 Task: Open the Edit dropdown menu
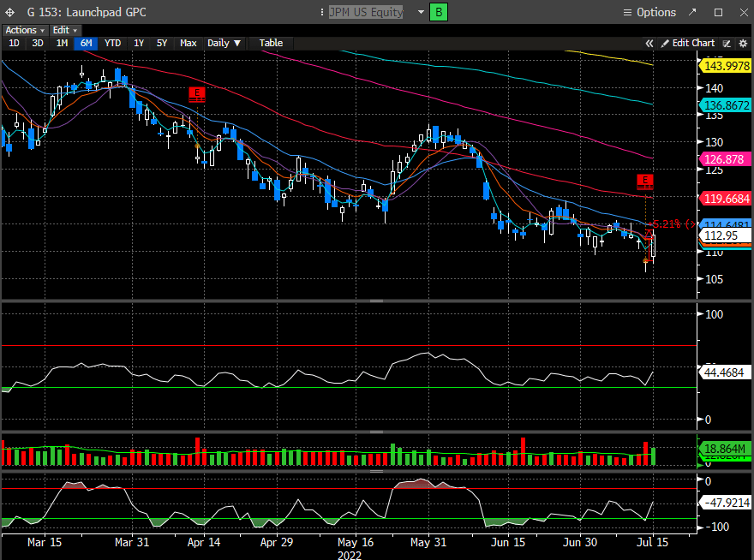click(x=64, y=30)
